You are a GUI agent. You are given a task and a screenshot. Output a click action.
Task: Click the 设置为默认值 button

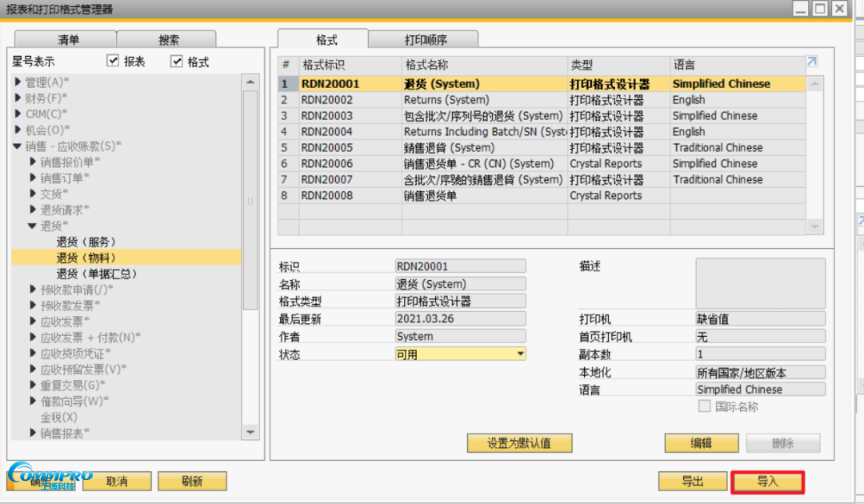tap(519, 443)
